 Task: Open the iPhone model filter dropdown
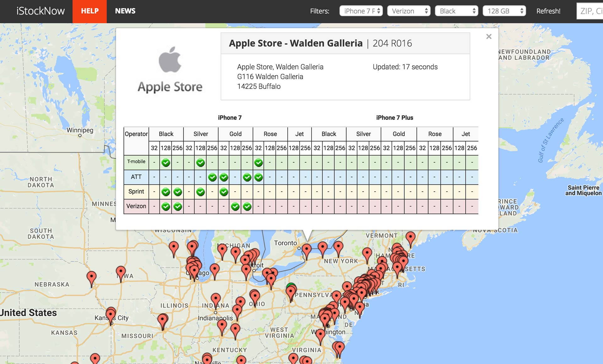click(x=361, y=11)
